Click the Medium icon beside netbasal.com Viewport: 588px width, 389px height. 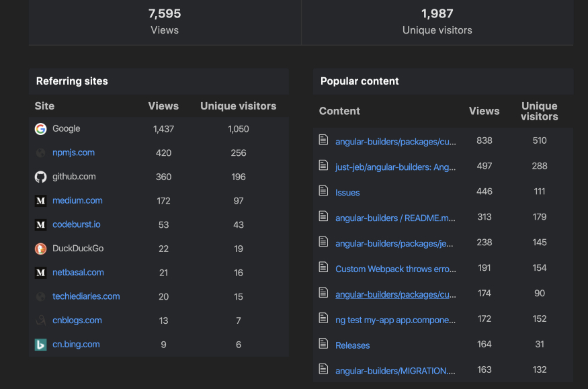click(x=40, y=273)
